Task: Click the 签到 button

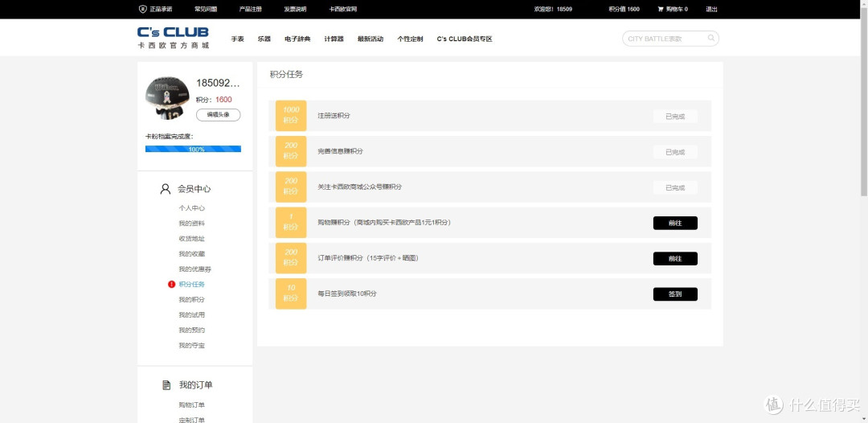Action: point(675,294)
